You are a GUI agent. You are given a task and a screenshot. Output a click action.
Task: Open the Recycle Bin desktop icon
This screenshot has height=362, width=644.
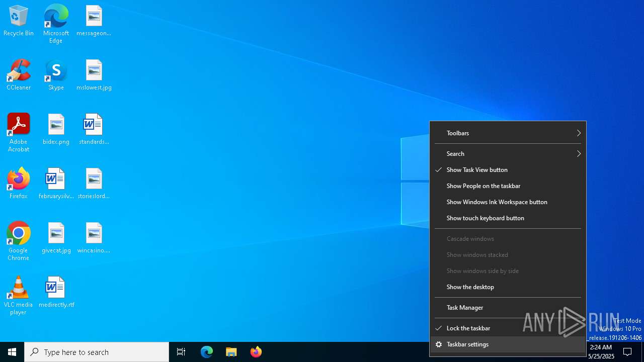[x=19, y=21]
